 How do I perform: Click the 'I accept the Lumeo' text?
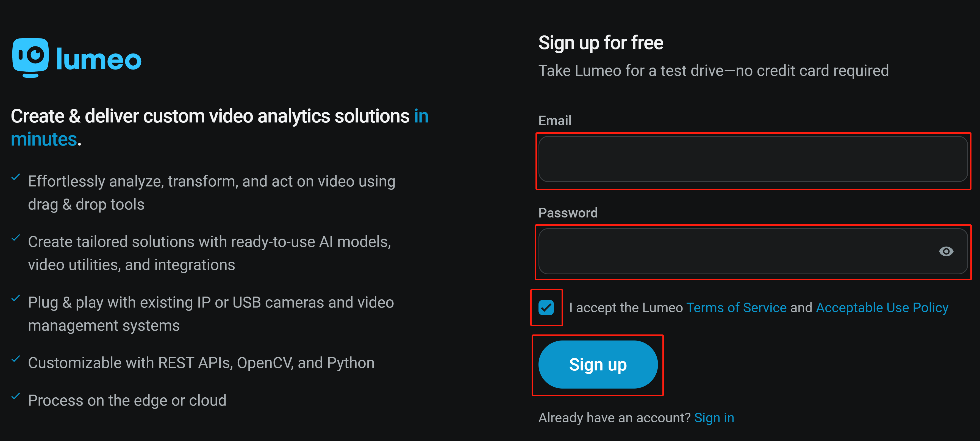(626, 307)
